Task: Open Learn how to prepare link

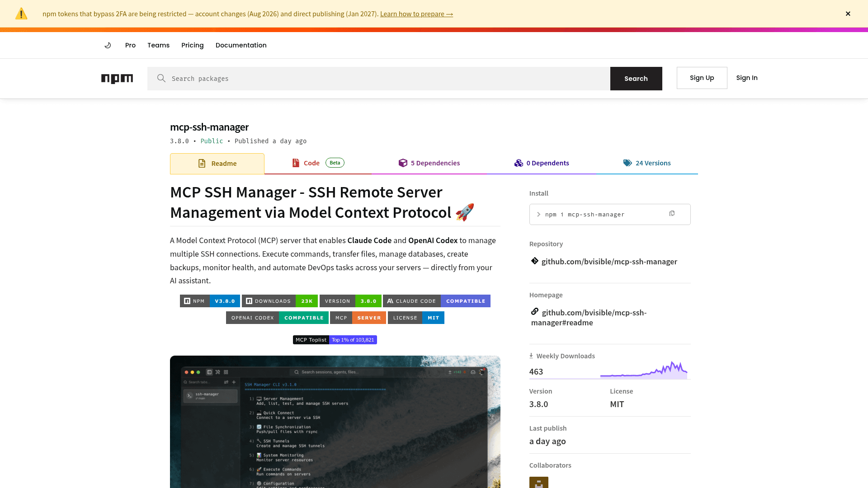Action: tap(416, 14)
